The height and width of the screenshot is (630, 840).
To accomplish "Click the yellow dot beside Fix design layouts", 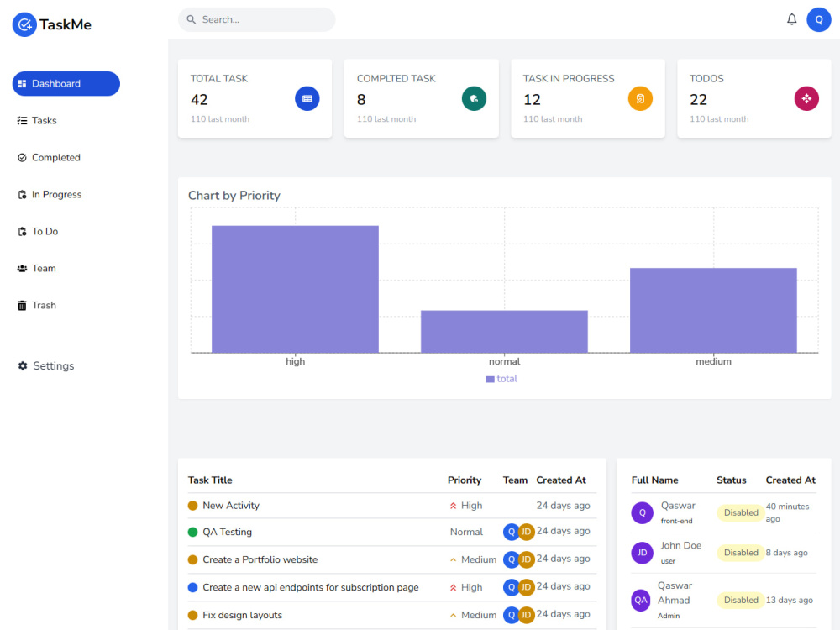I will tap(193, 615).
